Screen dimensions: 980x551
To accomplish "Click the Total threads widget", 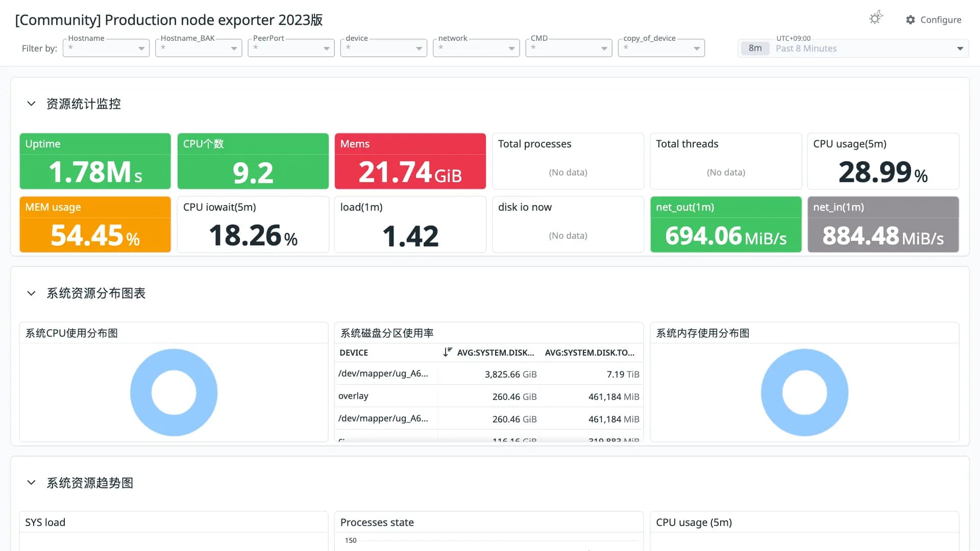I will [726, 161].
